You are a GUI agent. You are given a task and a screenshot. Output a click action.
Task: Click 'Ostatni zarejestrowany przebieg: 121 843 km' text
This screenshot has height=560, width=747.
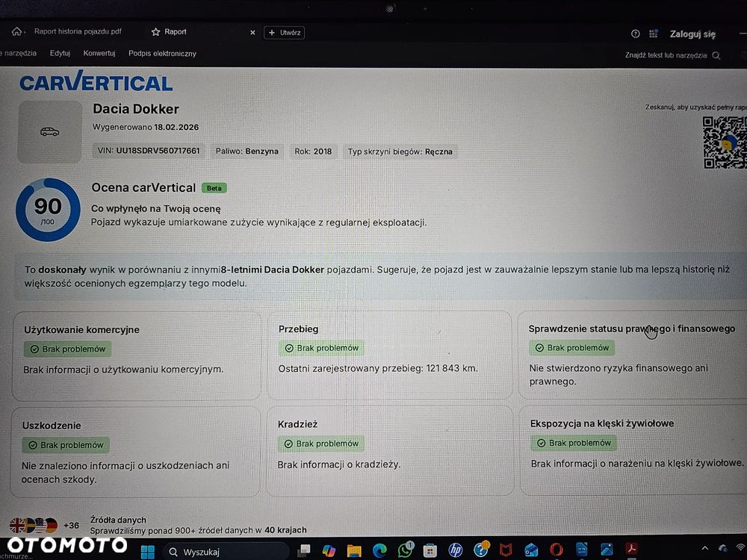(x=378, y=368)
